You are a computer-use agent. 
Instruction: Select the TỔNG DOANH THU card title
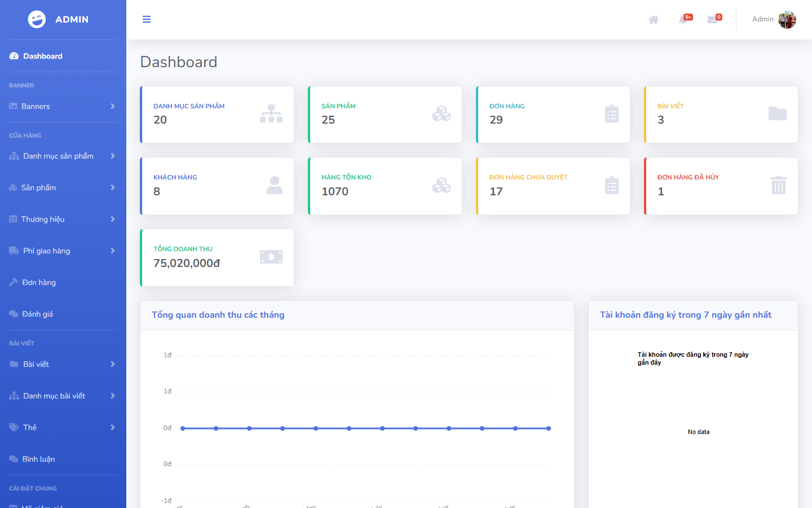[x=183, y=249]
